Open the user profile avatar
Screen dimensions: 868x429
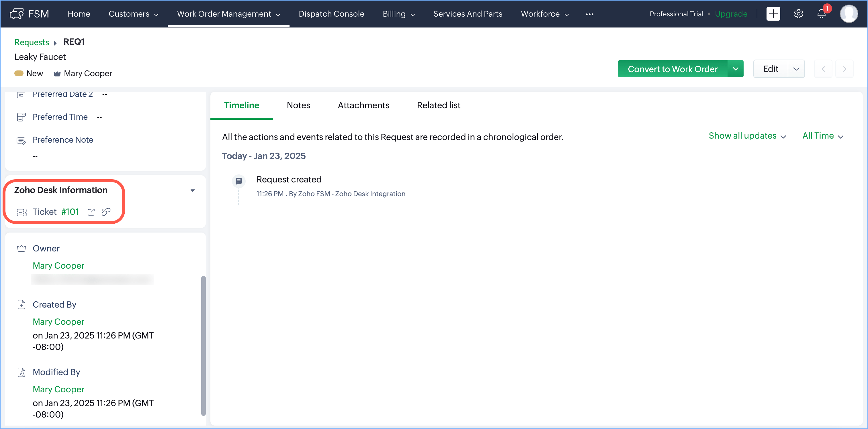coord(849,14)
